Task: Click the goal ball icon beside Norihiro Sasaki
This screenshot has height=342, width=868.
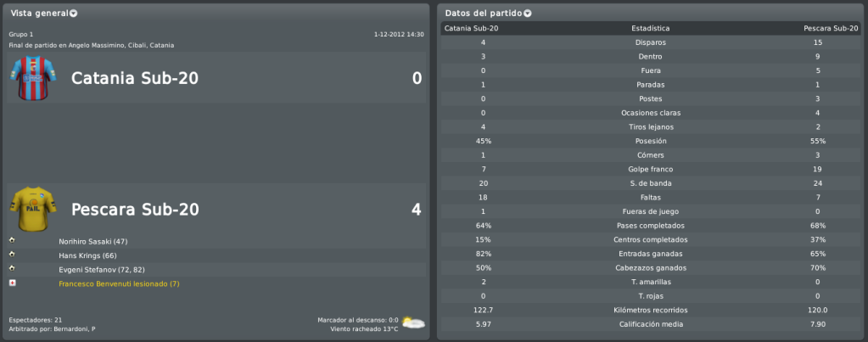Action: (x=12, y=241)
